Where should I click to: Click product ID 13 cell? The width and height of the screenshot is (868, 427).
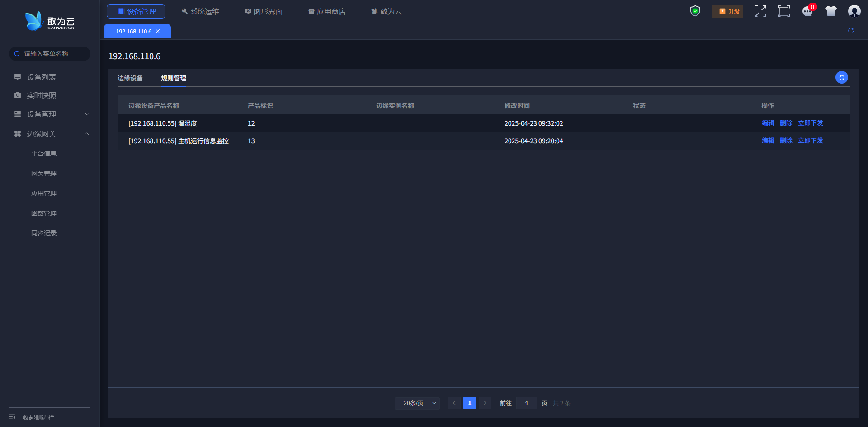click(x=251, y=141)
